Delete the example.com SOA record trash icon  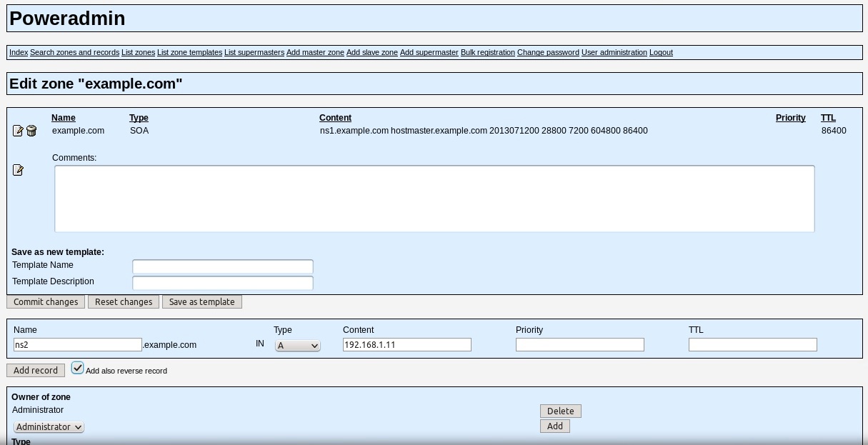31,131
